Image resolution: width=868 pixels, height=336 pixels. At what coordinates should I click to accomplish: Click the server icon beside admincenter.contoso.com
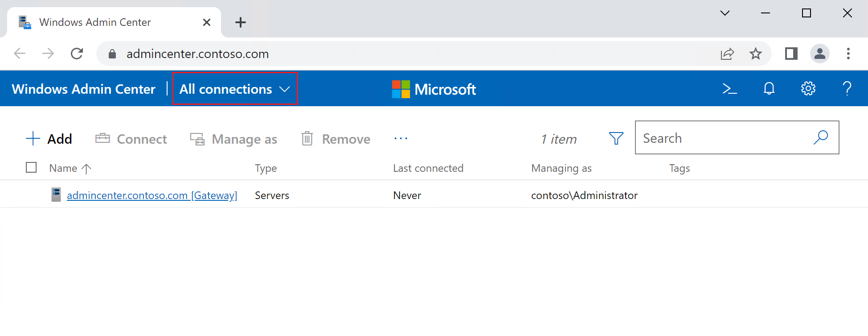tap(56, 195)
